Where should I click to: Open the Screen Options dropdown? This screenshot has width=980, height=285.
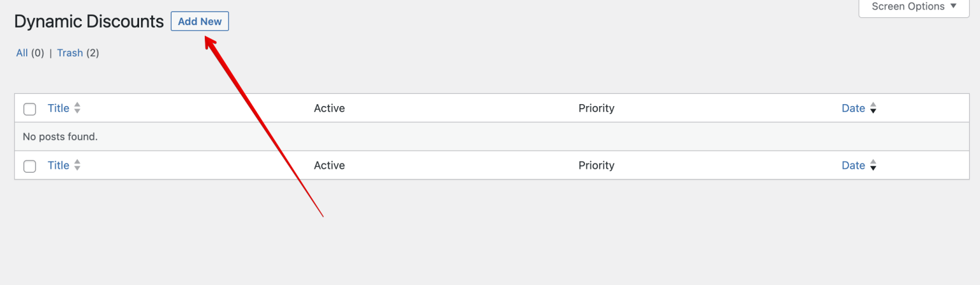(x=914, y=6)
